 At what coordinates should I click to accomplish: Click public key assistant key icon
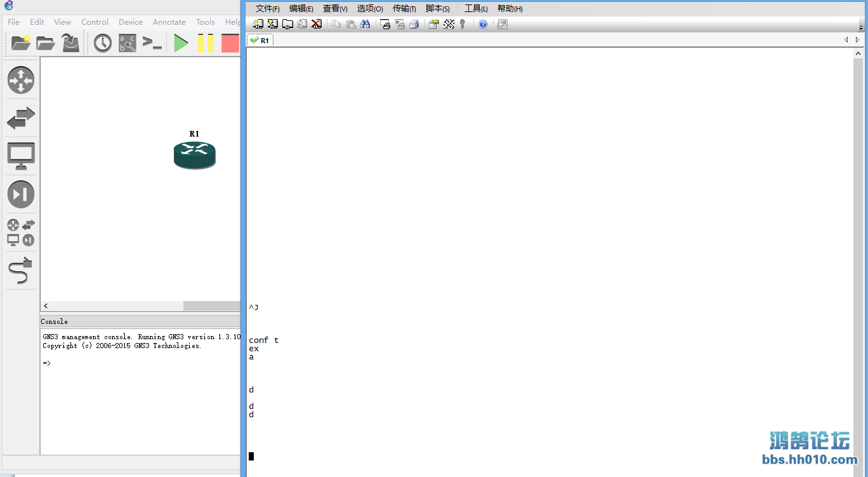tap(463, 24)
